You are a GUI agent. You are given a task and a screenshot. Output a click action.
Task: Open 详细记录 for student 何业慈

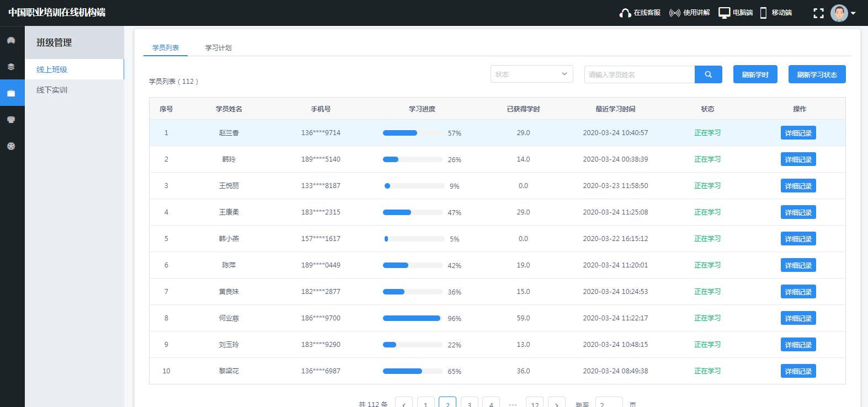(798, 318)
